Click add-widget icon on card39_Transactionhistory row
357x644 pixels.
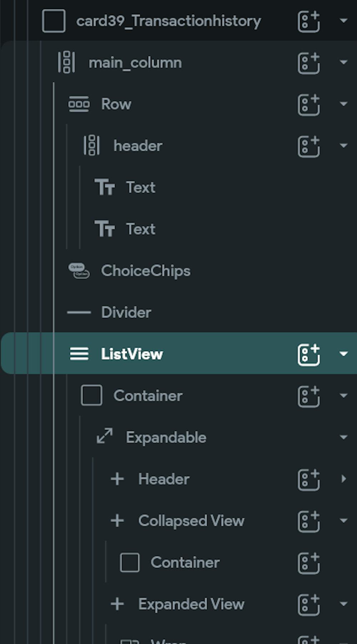point(308,21)
